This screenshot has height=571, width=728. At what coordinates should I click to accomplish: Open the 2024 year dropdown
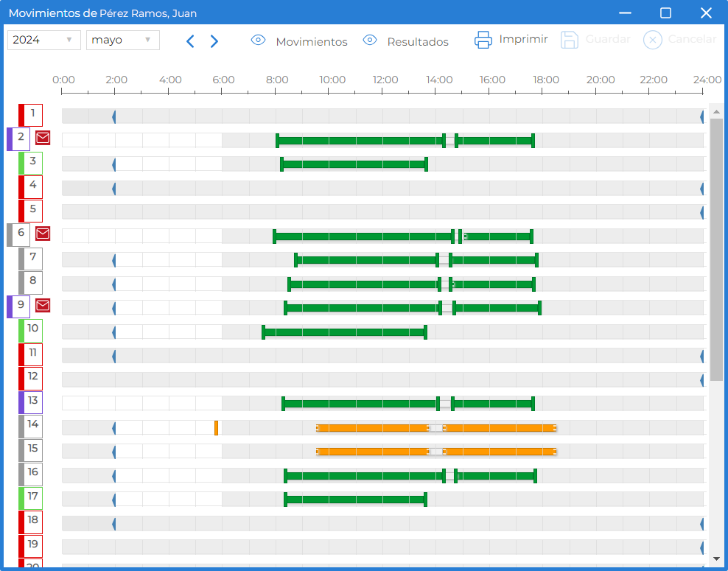(44, 40)
